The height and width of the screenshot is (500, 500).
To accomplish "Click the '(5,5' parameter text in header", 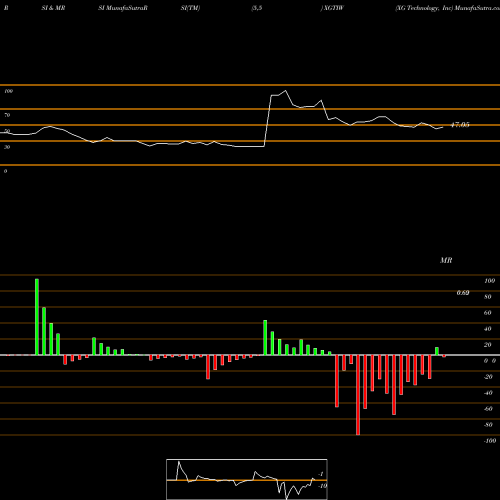I will click(257, 8).
